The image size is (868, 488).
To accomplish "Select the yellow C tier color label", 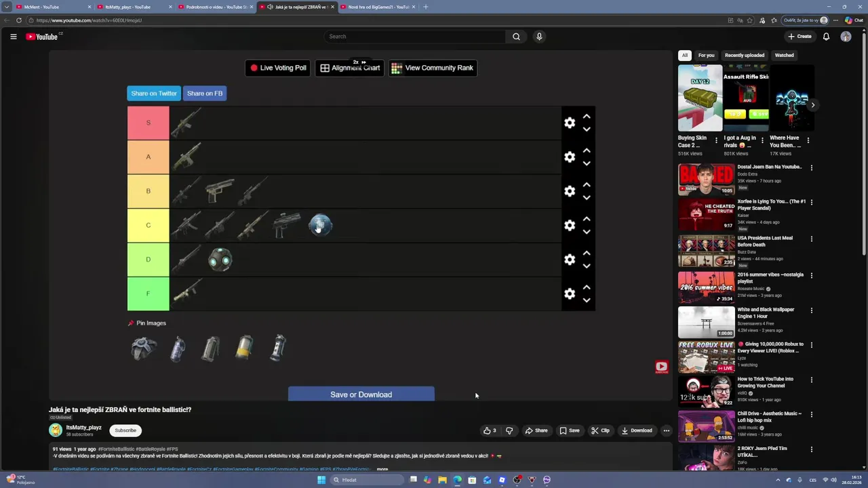I will tap(148, 225).
